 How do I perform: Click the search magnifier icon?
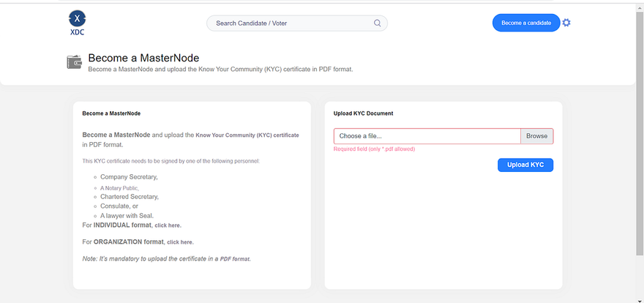[x=378, y=23]
